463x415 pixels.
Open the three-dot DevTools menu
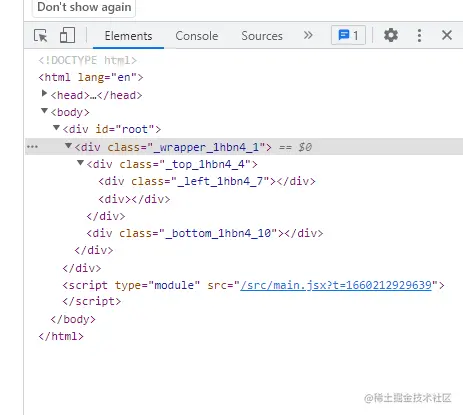click(x=419, y=35)
